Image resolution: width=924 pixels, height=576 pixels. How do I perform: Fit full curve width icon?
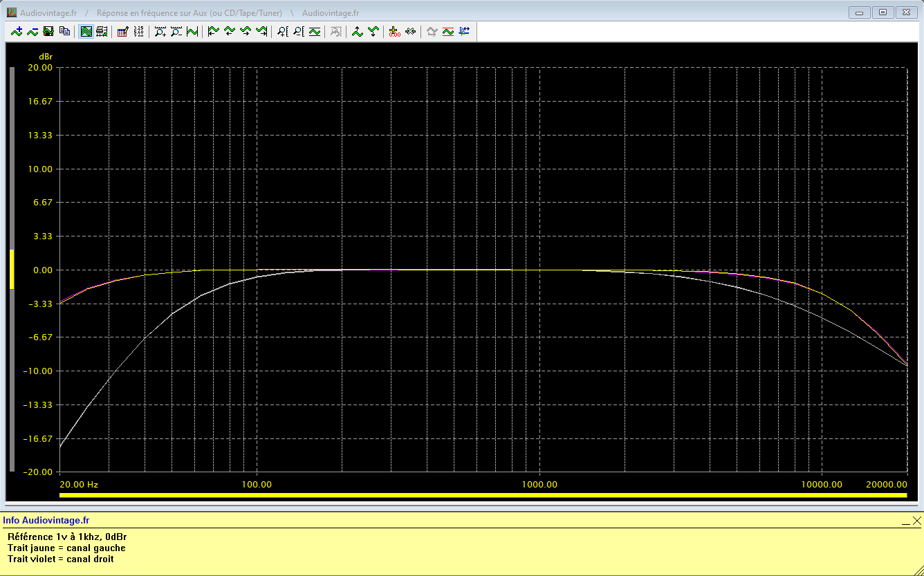click(192, 31)
